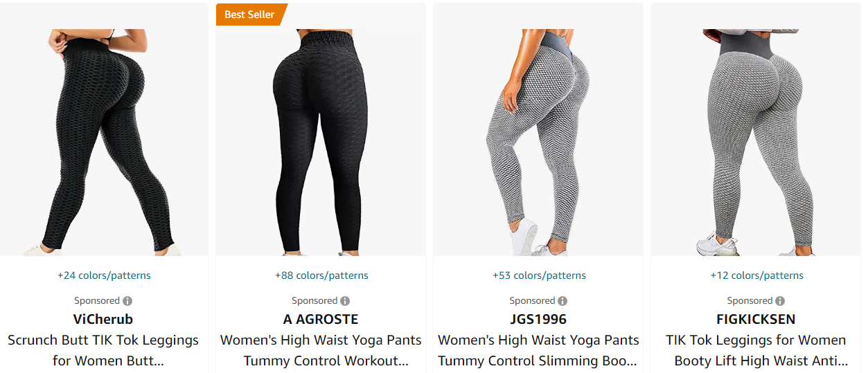Show the +24 colors/patterns options
Image resolution: width=868 pixels, height=373 pixels.
pos(104,275)
